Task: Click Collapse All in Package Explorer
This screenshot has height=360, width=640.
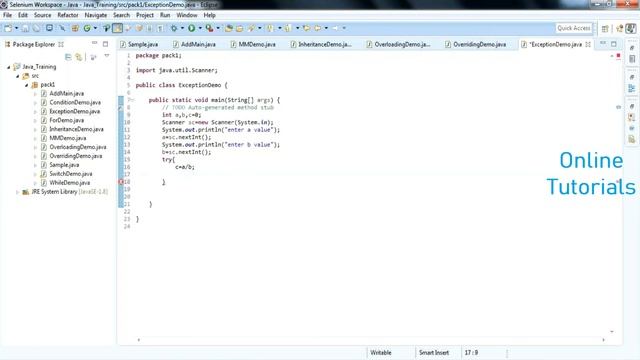Action: (68, 57)
